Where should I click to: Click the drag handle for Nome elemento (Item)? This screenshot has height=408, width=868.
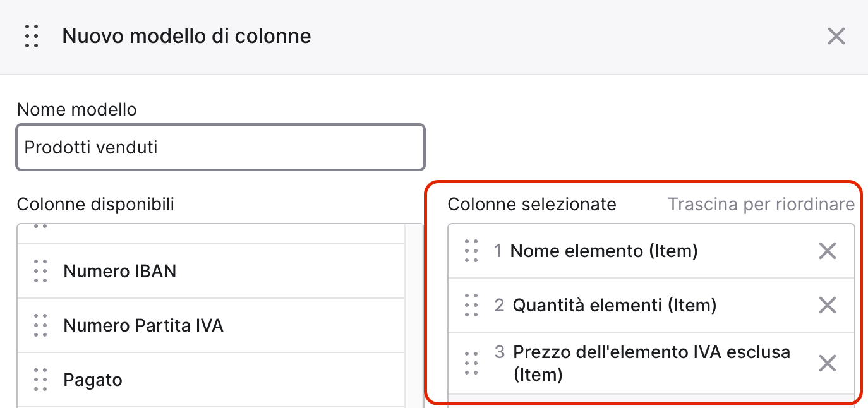click(x=471, y=251)
